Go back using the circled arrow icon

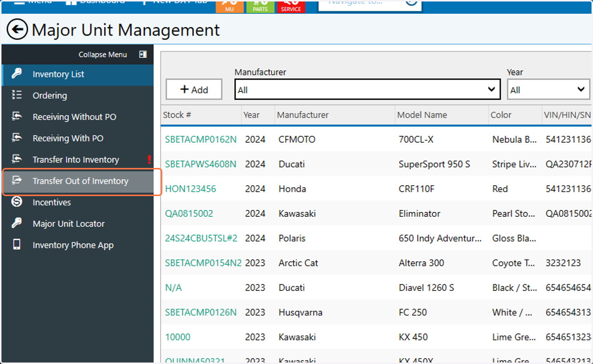tap(17, 30)
